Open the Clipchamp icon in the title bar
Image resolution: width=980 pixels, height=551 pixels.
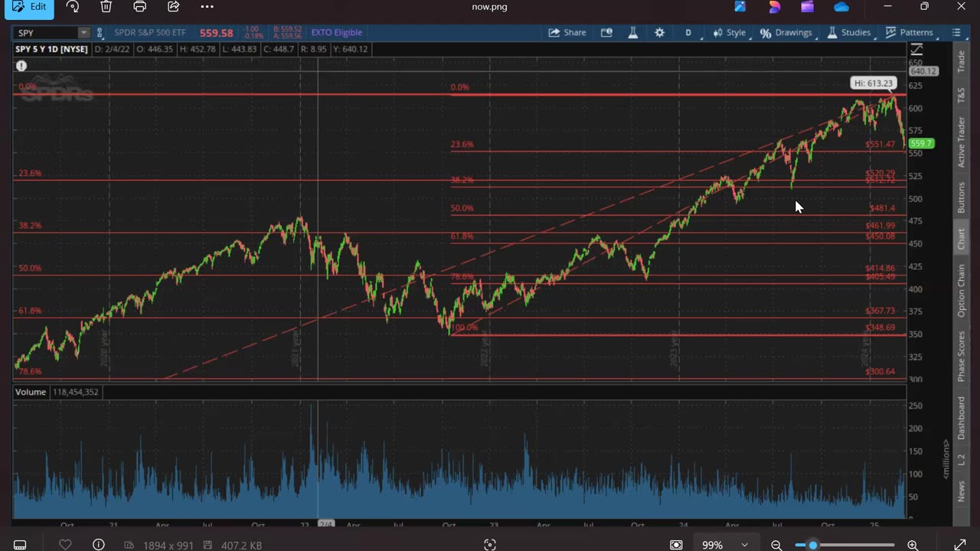(x=808, y=7)
